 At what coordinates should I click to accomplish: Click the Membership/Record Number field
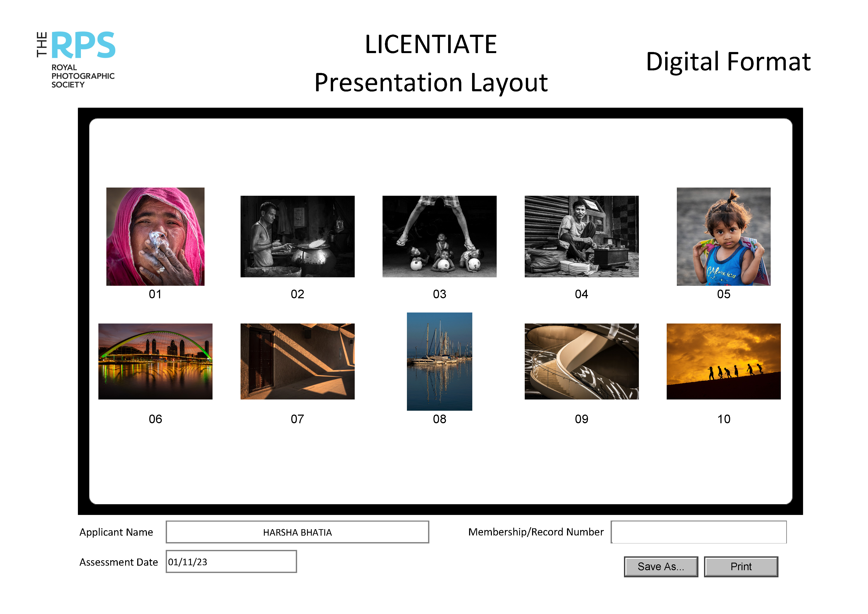click(699, 532)
